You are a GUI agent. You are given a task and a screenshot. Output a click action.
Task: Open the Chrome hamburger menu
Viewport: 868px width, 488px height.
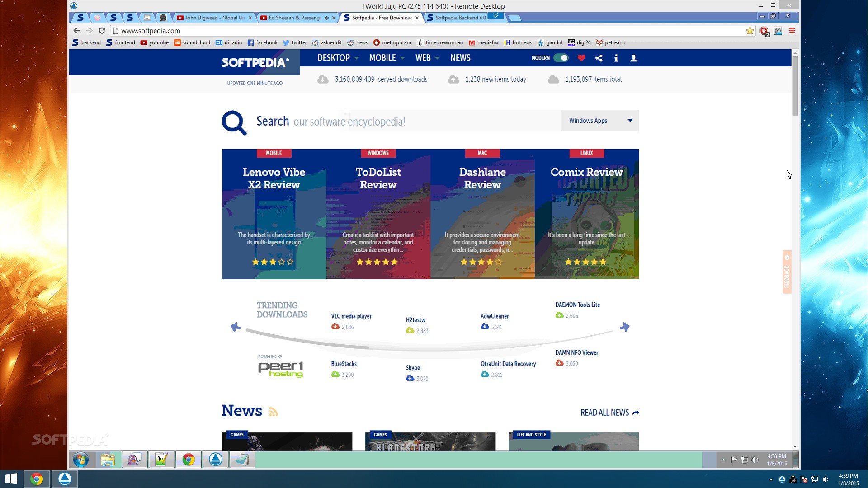pyautogui.click(x=792, y=31)
